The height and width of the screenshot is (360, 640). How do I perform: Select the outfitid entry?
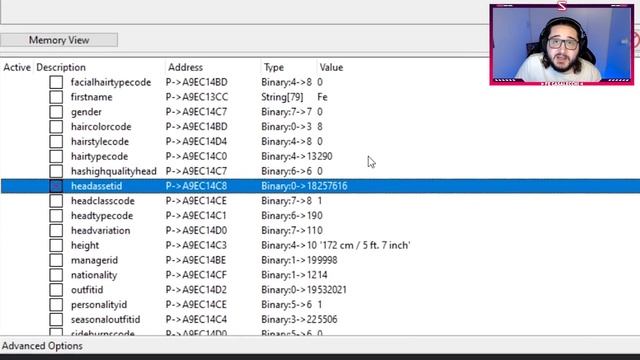pyautogui.click(x=87, y=290)
